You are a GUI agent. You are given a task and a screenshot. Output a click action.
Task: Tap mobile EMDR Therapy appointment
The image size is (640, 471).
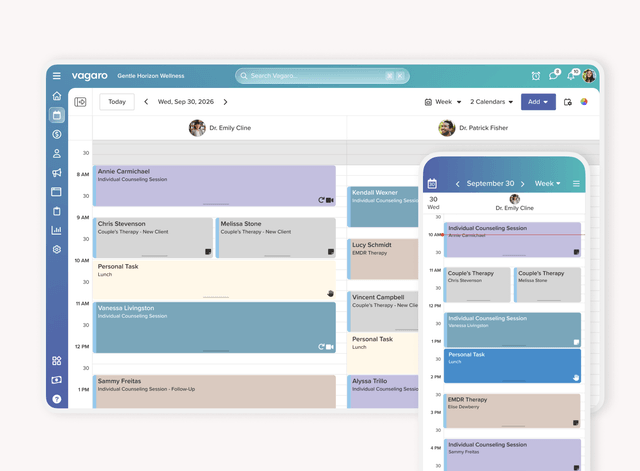click(x=512, y=411)
